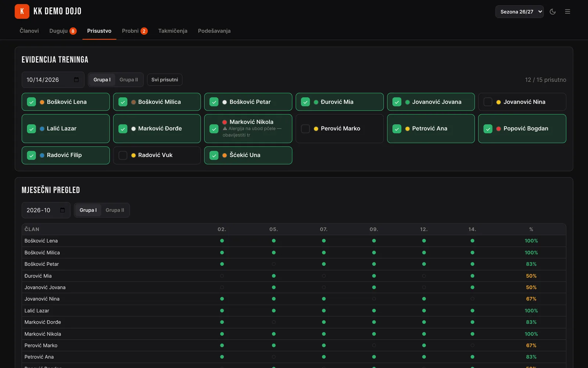
Task: Toggle dark mode moon icon
Action: pos(552,12)
